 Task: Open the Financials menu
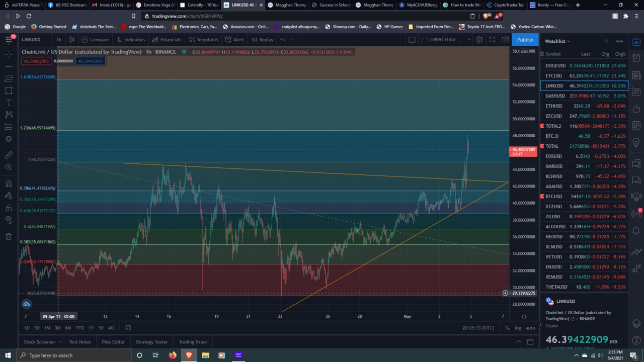[166, 40]
